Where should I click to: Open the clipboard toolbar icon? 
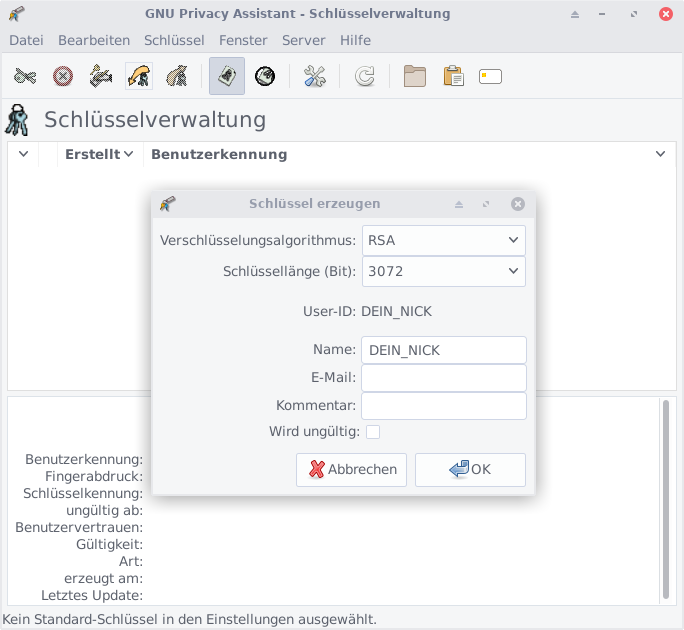point(453,77)
